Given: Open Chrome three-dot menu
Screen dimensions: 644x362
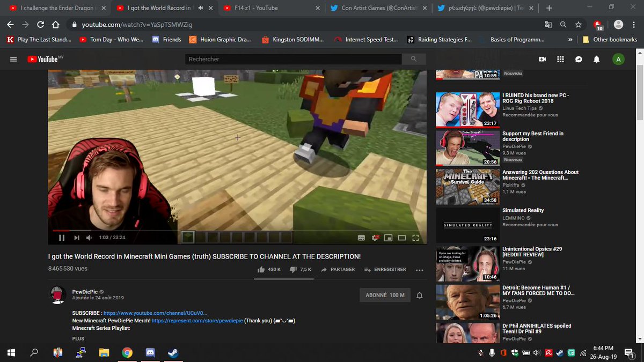Looking at the screenshot, I should click(x=634, y=25).
